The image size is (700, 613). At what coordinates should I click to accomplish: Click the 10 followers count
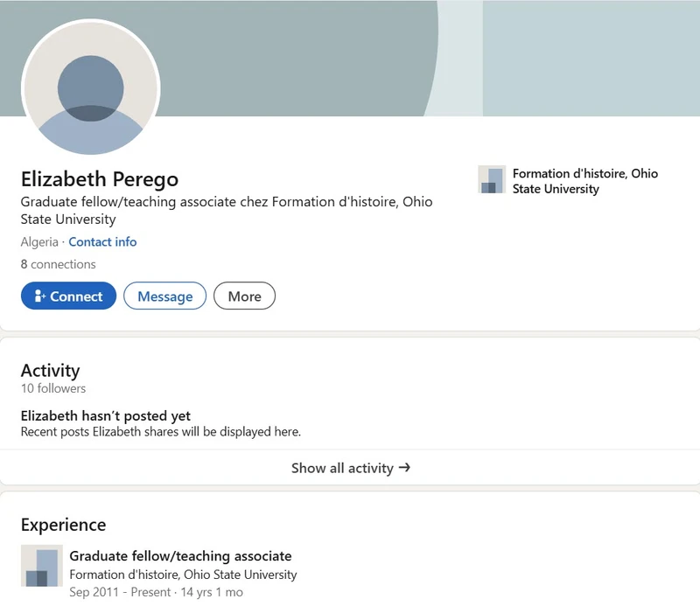click(53, 388)
